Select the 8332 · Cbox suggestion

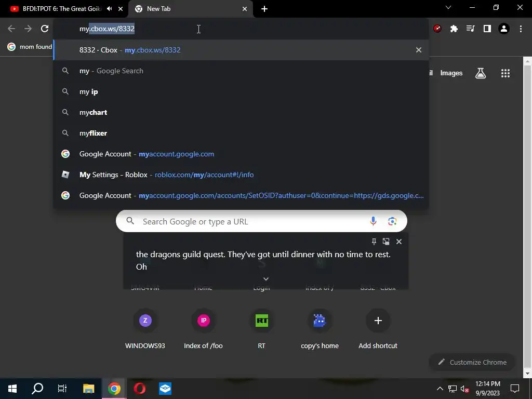tap(241, 50)
